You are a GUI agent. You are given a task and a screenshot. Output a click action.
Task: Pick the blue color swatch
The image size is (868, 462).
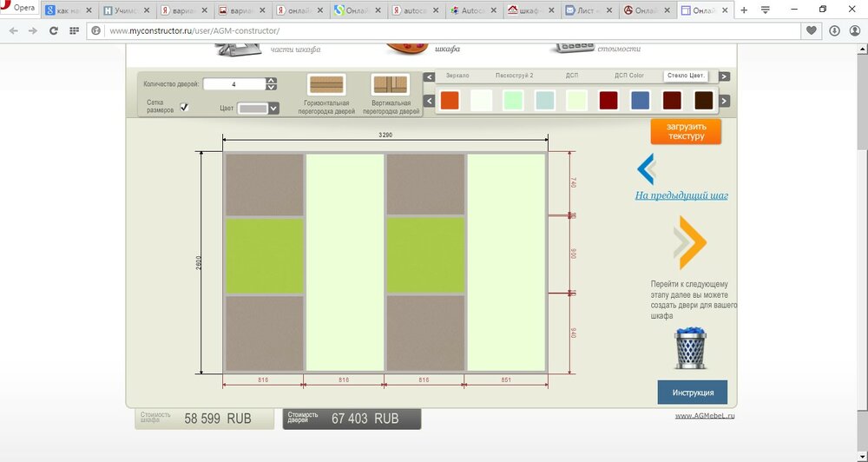[640, 101]
